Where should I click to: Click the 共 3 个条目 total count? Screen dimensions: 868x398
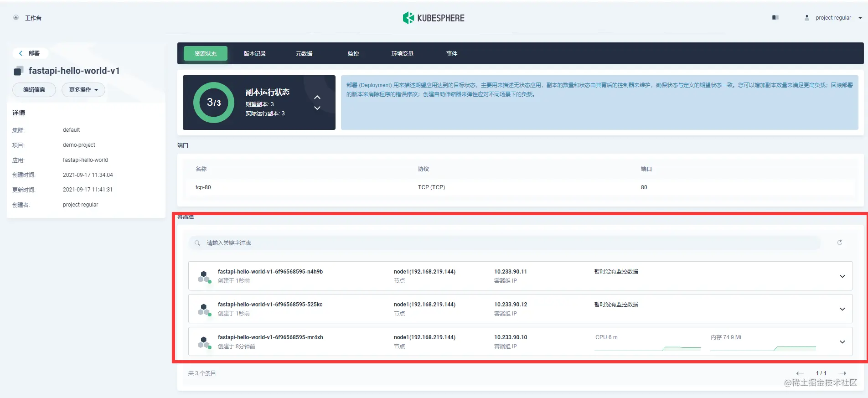click(x=202, y=373)
